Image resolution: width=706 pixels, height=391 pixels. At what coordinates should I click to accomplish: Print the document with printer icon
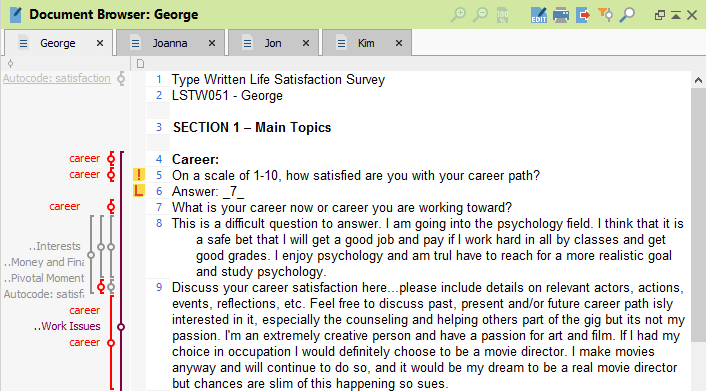pos(561,15)
